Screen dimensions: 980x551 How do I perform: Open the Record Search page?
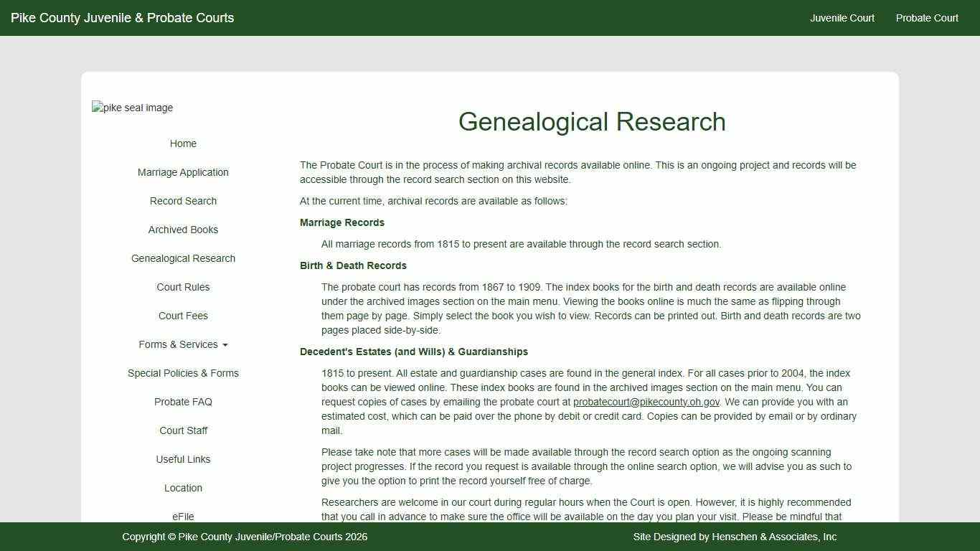[183, 201]
